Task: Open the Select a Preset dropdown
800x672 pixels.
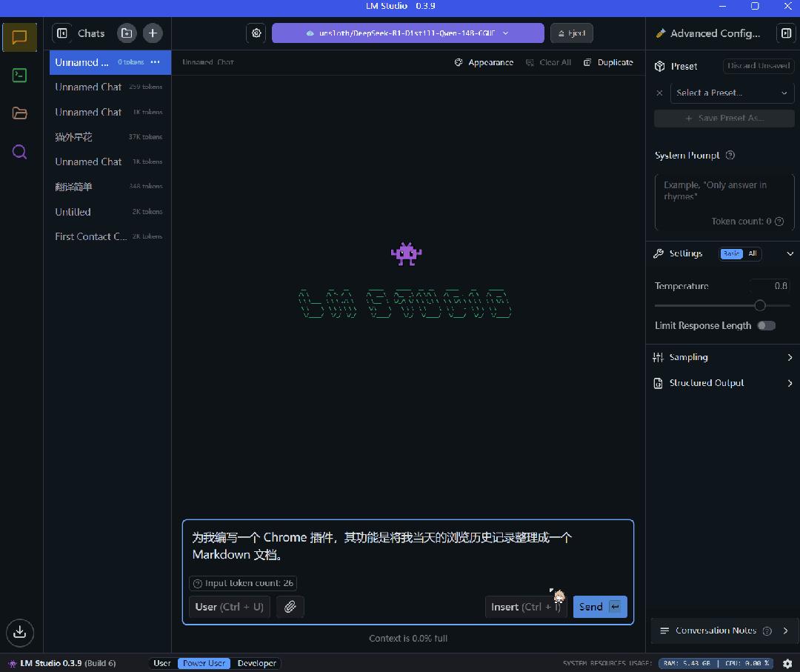Action: [732, 93]
